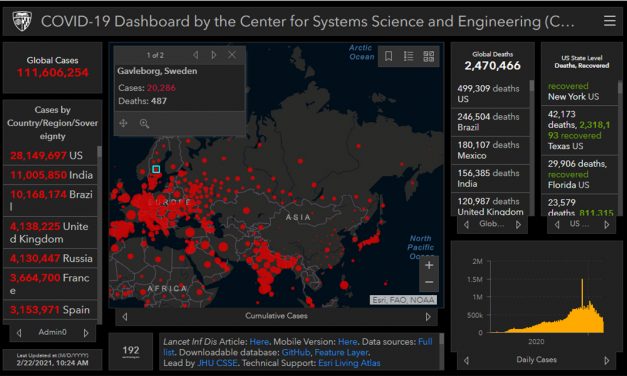This screenshot has height=376, width=627.
Task: Previous tab arrow in US State panel
Action: [557, 224]
